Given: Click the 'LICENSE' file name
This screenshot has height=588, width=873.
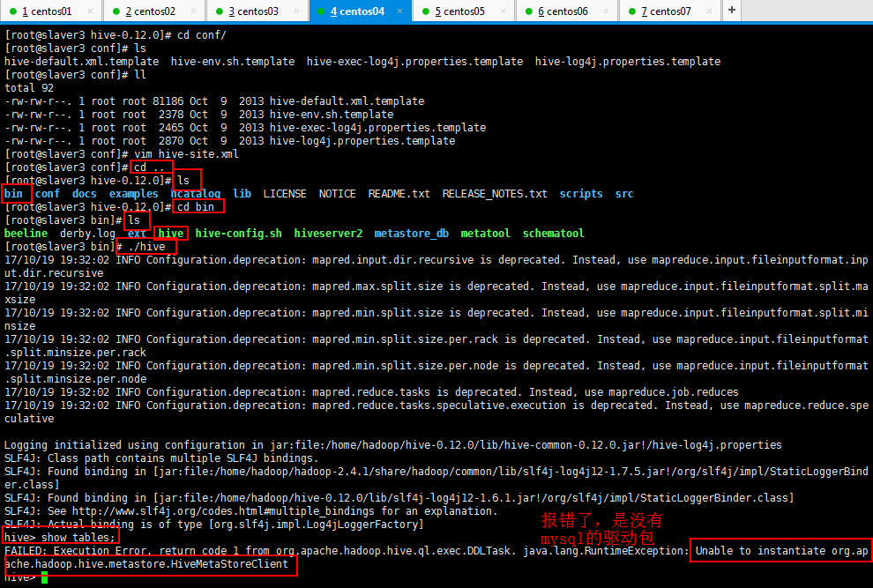Looking at the screenshot, I should point(285,194).
